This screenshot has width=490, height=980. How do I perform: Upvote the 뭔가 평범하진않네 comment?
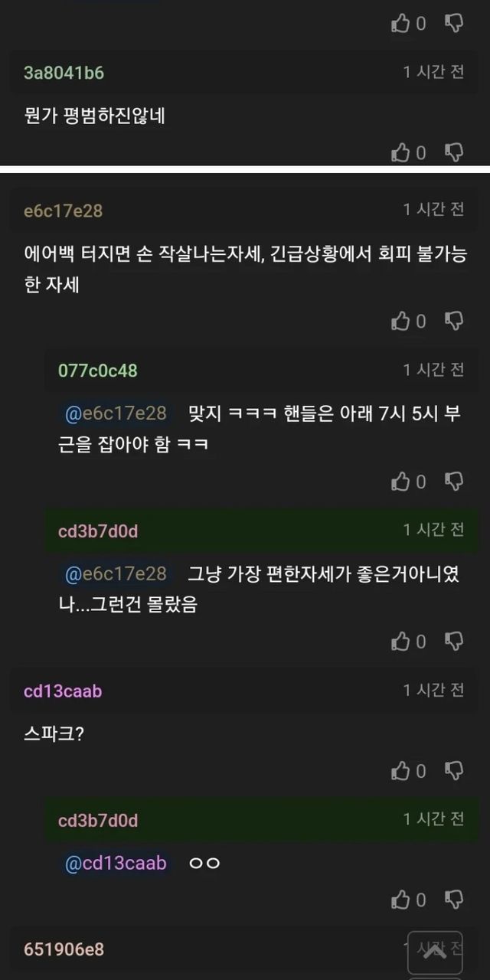(401, 153)
